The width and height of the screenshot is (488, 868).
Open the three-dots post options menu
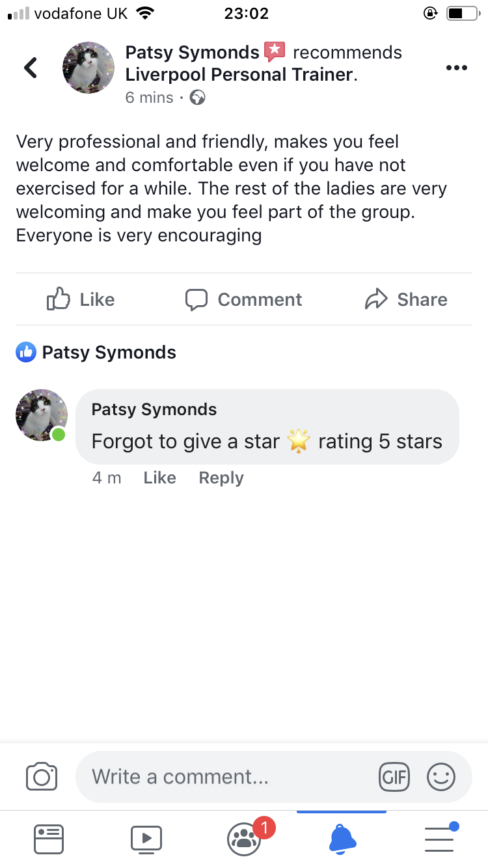pos(456,68)
